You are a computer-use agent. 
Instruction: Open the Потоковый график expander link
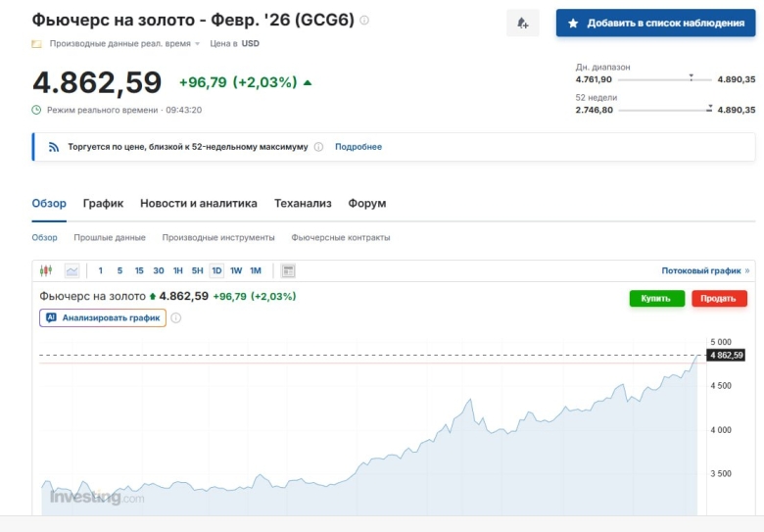pyautogui.click(x=705, y=270)
